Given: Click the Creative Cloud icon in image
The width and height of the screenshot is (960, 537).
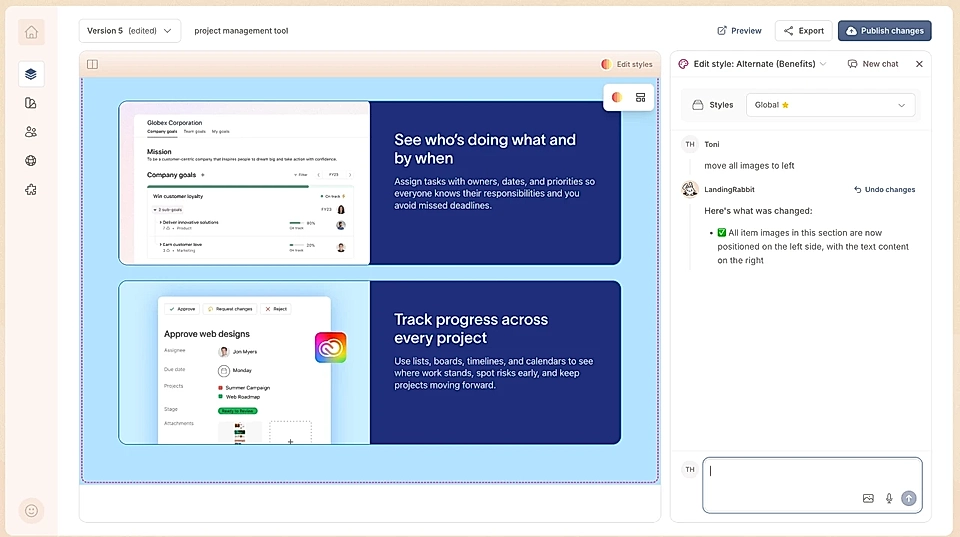Looking at the screenshot, I should pyautogui.click(x=331, y=347).
